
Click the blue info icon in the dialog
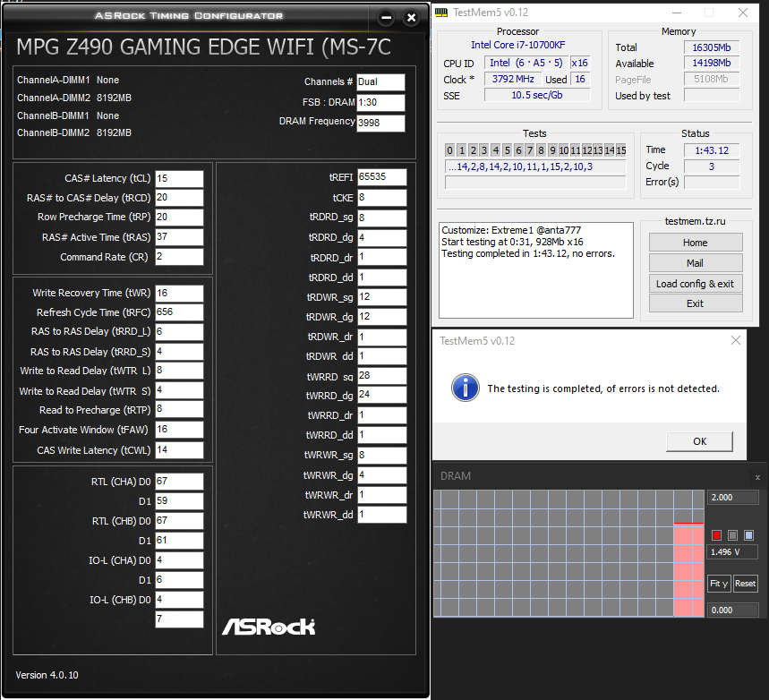[x=466, y=388]
